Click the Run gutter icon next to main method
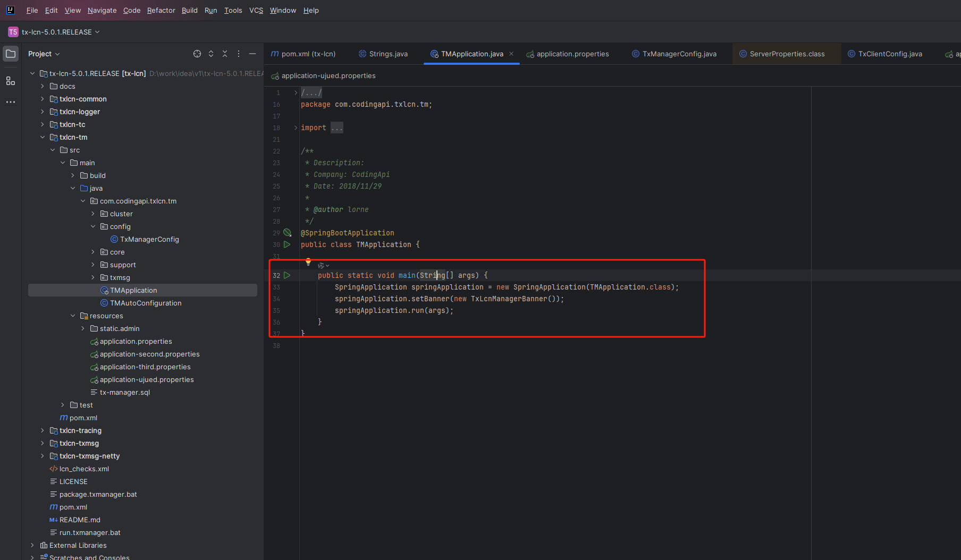The width and height of the screenshot is (961, 560). [x=287, y=275]
